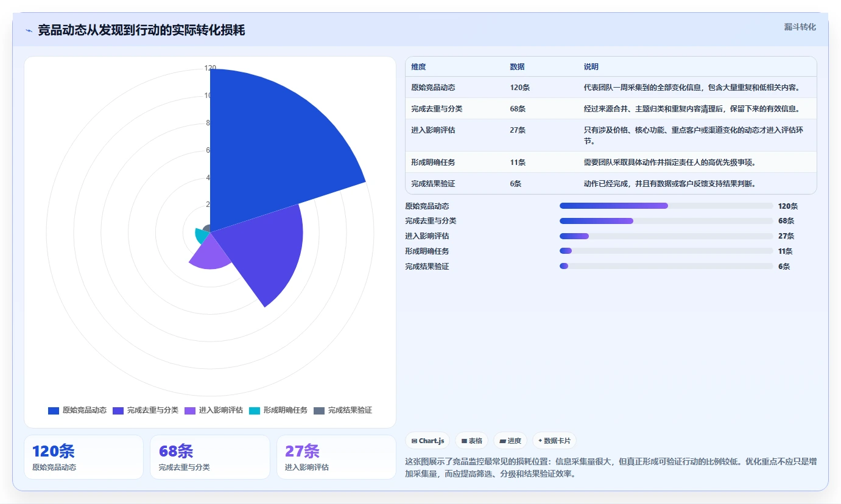Click the 68条 cell in the table
The height and width of the screenshot is (504, 841).
518,109
